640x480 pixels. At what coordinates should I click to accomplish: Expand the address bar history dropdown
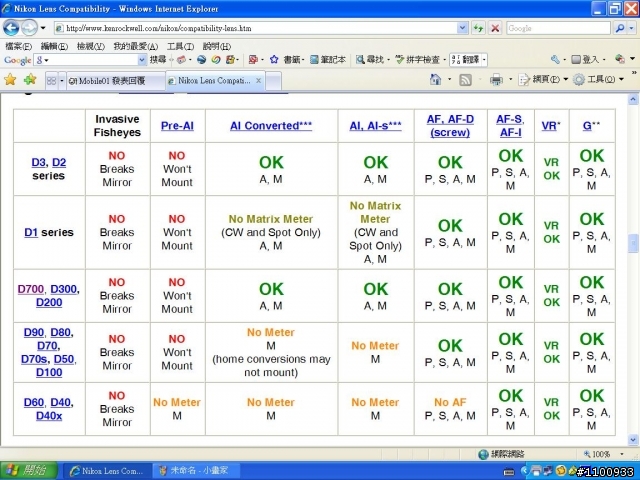point(462,28)
